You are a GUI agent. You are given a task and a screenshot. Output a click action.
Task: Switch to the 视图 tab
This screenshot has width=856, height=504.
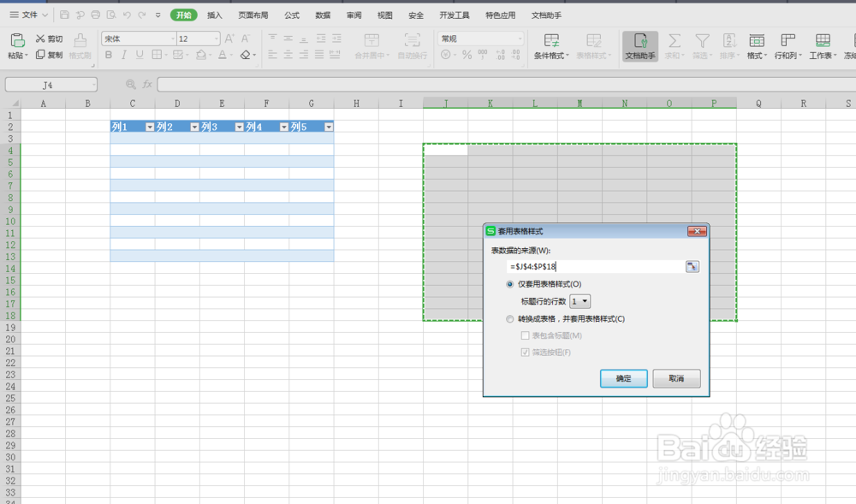(x=385, y=15)
